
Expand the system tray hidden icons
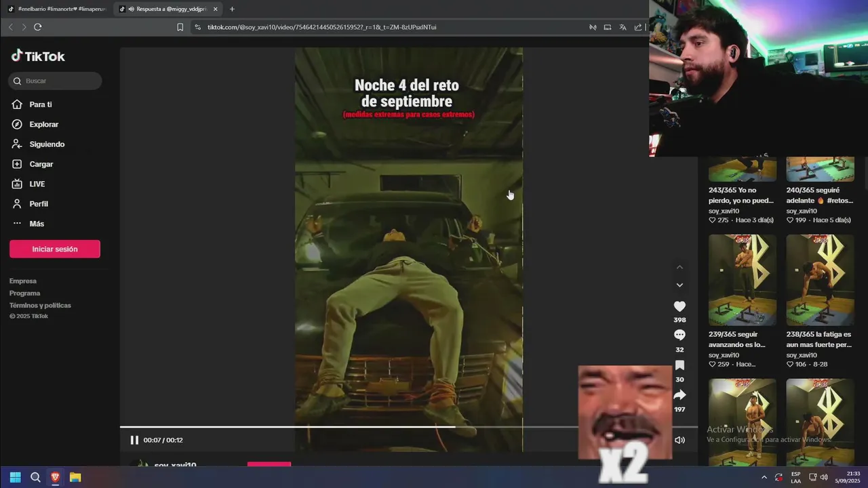tap(764, 477)
